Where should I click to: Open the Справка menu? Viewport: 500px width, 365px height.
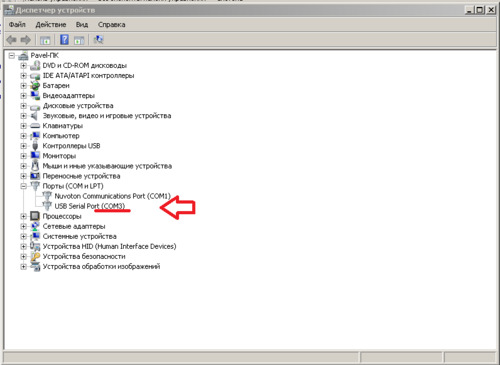[x=112, y=25]
